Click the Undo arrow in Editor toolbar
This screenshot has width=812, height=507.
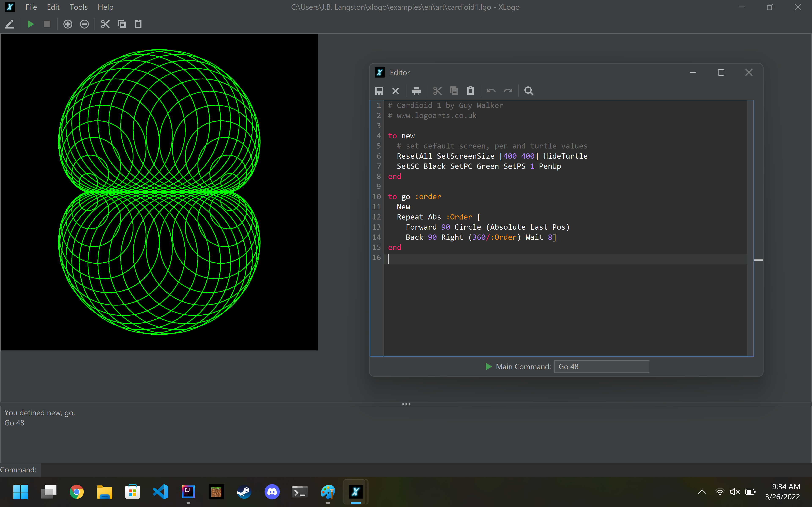pyautogui.click(x=491, y=91)
